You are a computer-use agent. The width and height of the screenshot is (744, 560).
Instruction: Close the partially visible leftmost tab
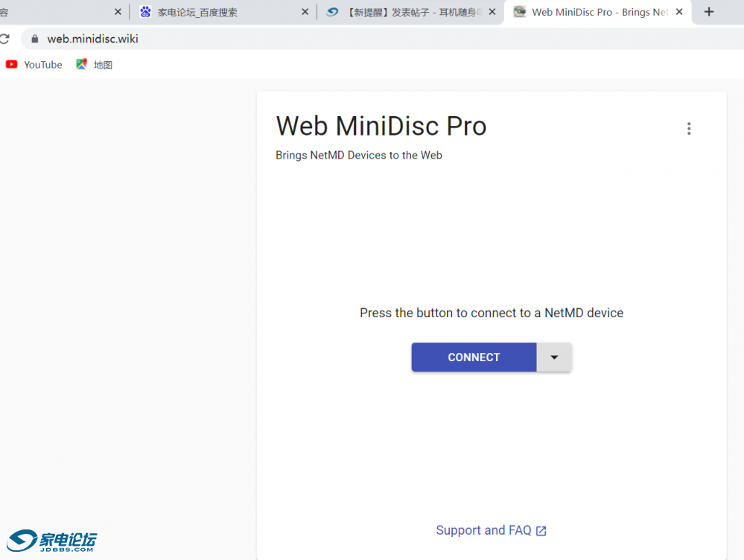click(118, 12)
